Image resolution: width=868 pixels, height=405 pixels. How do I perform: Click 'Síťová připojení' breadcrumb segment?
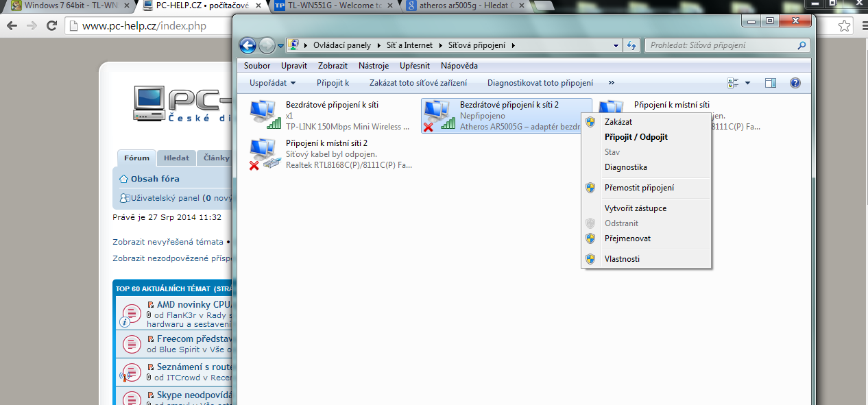click(478, 45)
